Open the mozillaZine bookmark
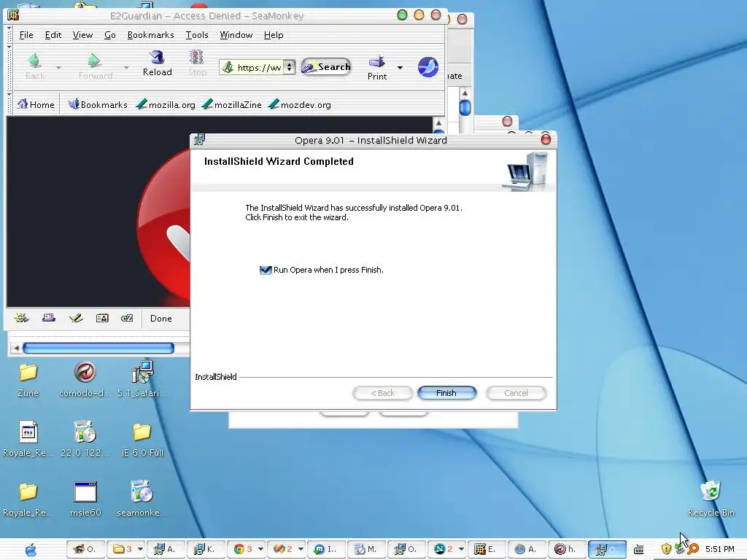 coord(231,104)
